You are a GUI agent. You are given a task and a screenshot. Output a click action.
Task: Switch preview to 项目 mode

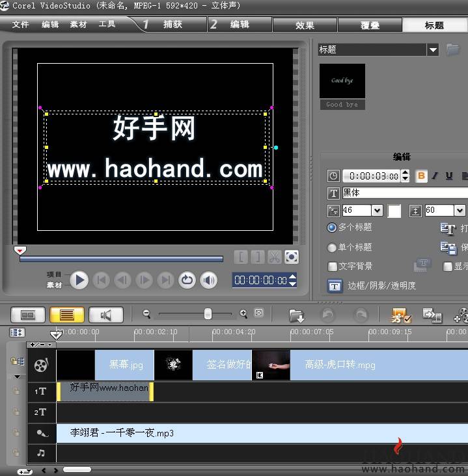coord(54,274)
